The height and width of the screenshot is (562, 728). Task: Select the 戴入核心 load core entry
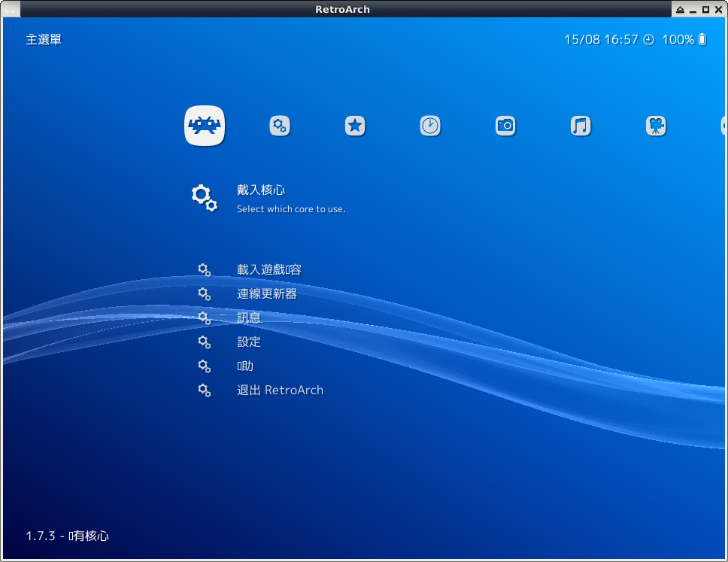pos(261,190)
